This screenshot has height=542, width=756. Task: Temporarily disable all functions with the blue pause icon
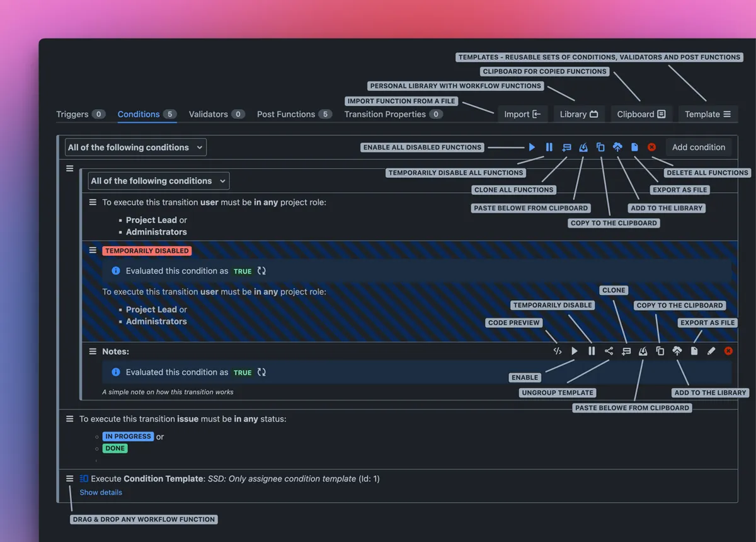coord(549,147)
